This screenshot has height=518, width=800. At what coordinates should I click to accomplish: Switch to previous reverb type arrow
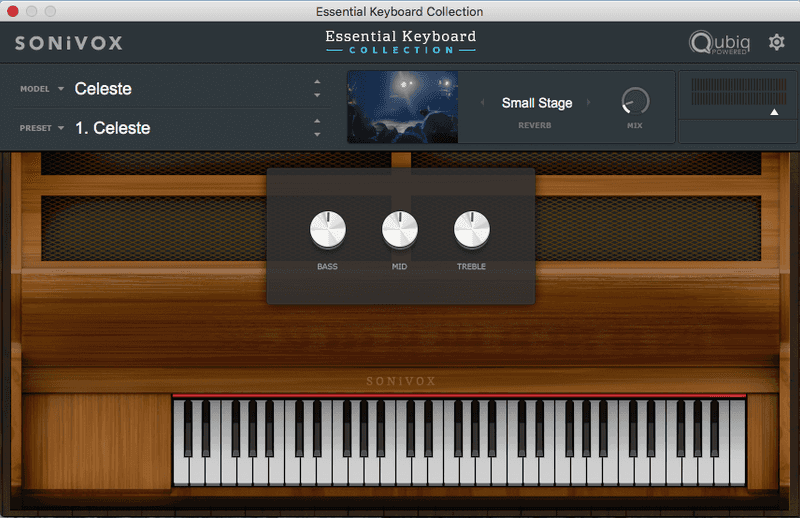[482, 103]
